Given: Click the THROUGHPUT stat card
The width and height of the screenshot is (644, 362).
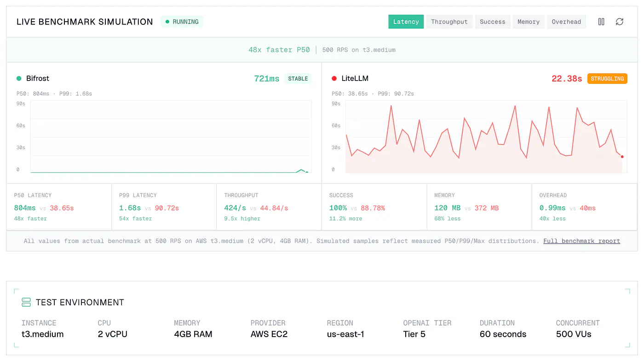Looking at the screenshot, I should [x=269, y=207].
